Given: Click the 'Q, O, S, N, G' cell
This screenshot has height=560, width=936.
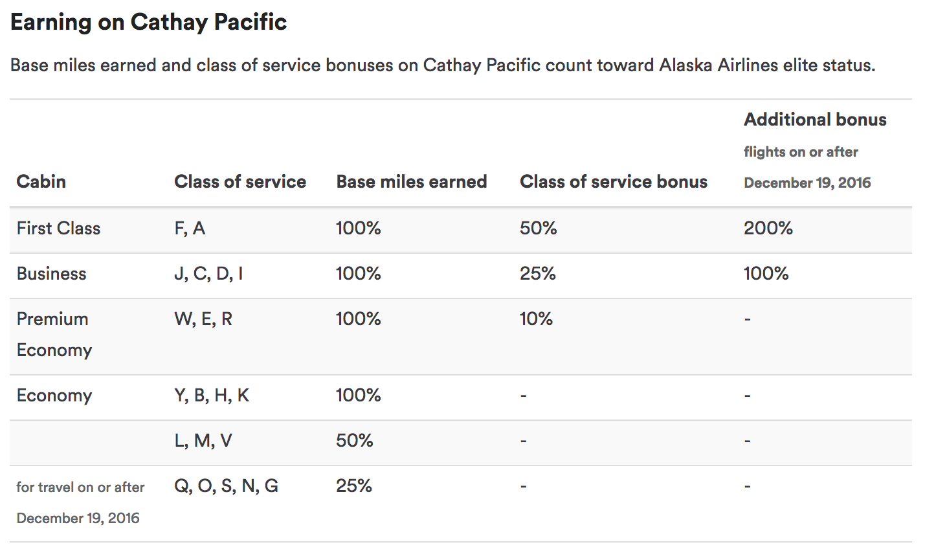Looking at the screenshot, I should coord(227,486).
